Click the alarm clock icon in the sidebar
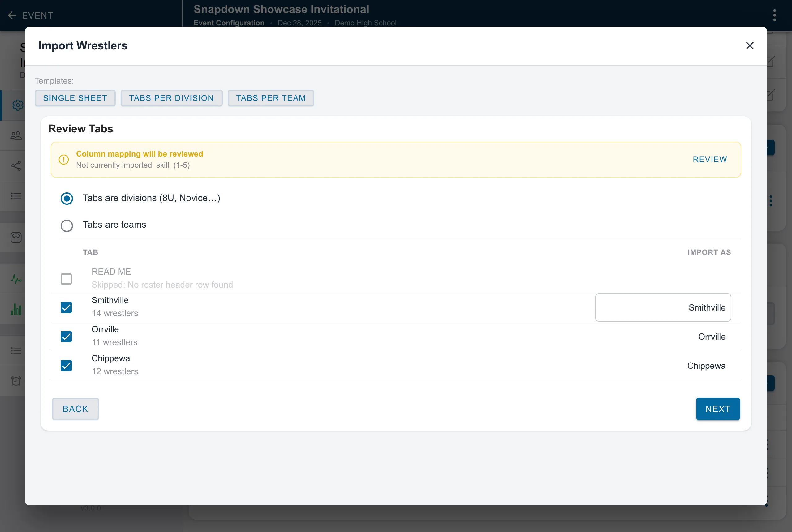 tap(16, 381)
